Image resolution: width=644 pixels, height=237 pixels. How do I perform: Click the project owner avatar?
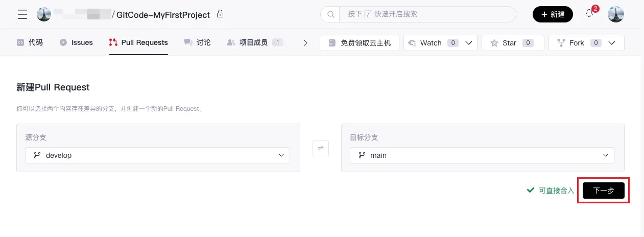point(44,14)
